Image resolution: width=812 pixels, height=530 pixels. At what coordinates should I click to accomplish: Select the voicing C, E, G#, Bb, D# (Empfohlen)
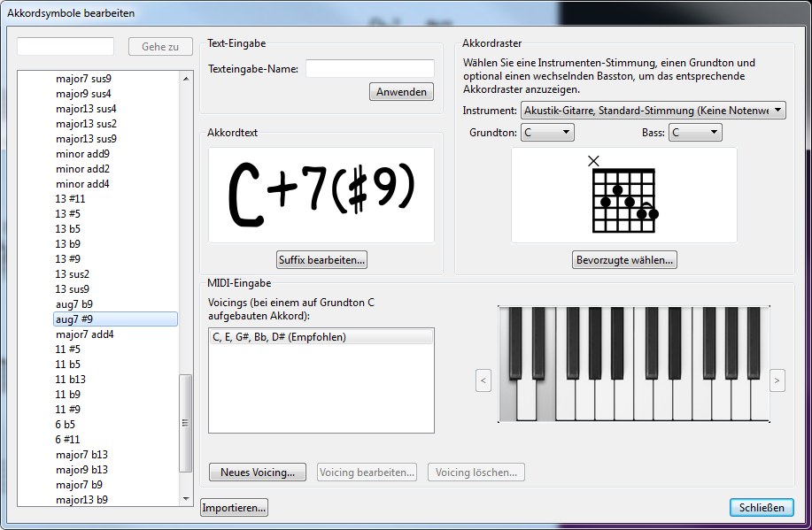click(x=321, y=337)
